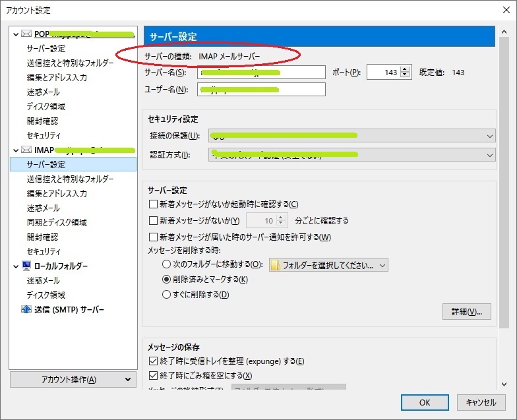Click the ユーザー名 input field

pyautogui.click(x=261, y=90)
